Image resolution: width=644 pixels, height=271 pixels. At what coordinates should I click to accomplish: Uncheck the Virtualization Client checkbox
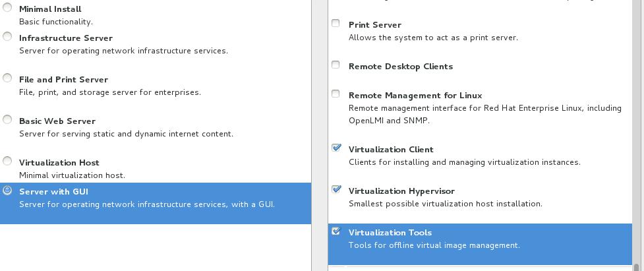tap(336, 148)
